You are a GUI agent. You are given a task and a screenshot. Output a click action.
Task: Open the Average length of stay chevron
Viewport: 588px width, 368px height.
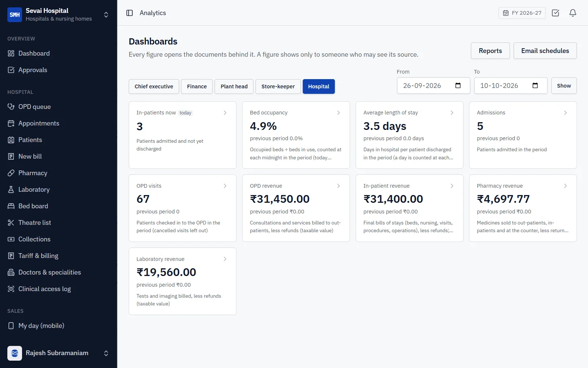click(452, 113)
